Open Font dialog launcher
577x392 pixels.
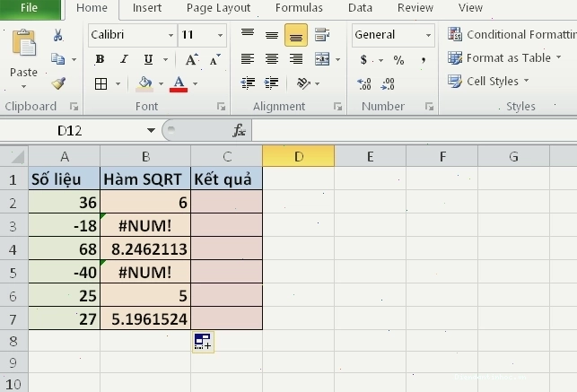[221, 107]
